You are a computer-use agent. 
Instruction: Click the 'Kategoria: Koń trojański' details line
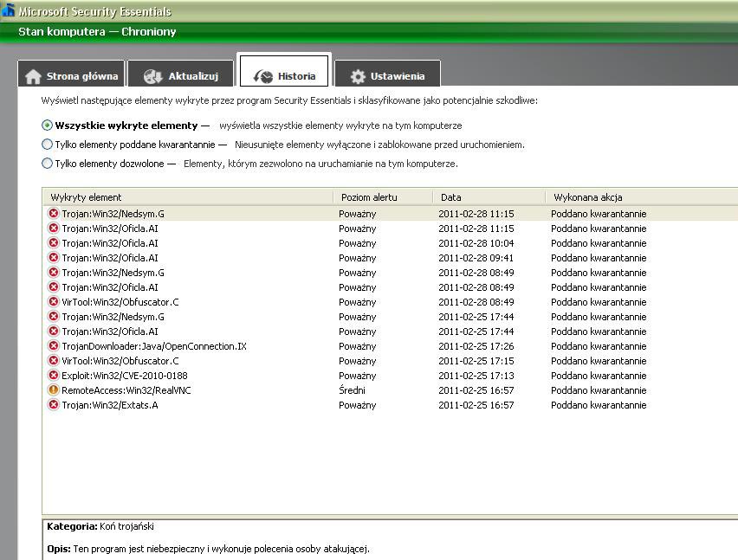tap(100, 526)
